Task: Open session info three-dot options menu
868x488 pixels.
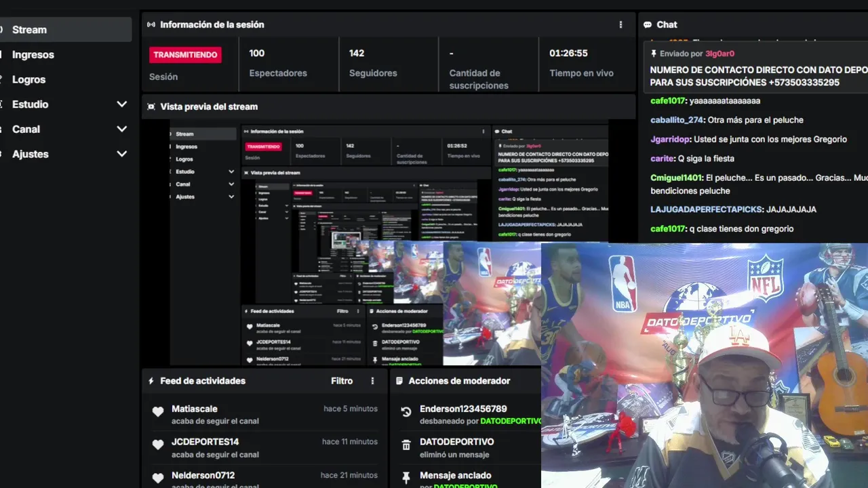Action: pos(620,24)
